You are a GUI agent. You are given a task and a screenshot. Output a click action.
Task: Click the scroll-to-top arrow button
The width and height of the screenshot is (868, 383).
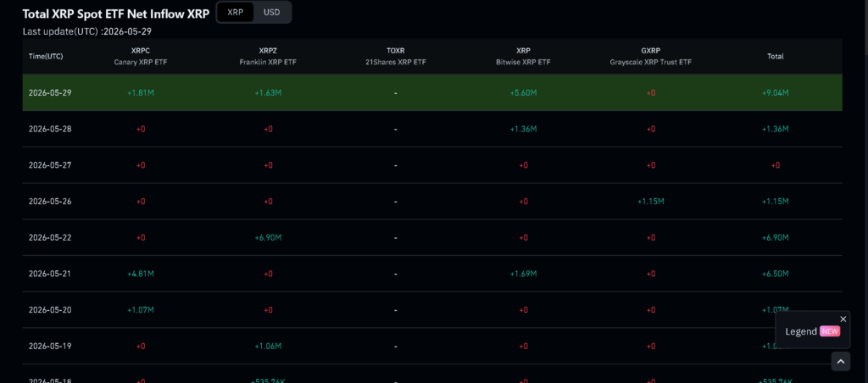pos(840,362)
